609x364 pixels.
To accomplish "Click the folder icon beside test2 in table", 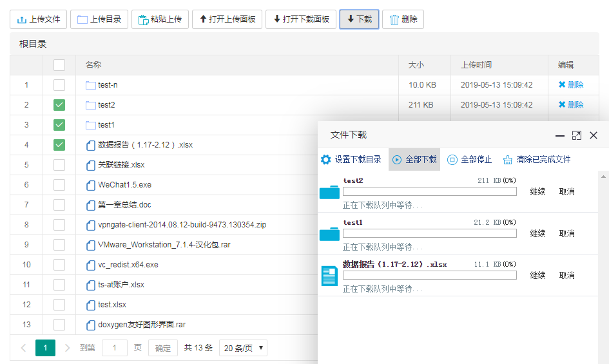I will click(90, 105).
